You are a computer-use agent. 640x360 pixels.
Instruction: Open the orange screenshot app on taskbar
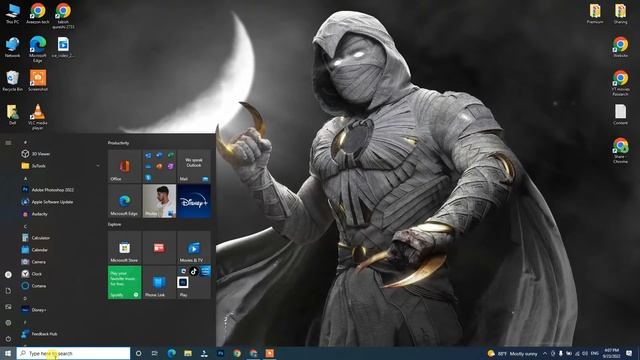click(269, 353)
